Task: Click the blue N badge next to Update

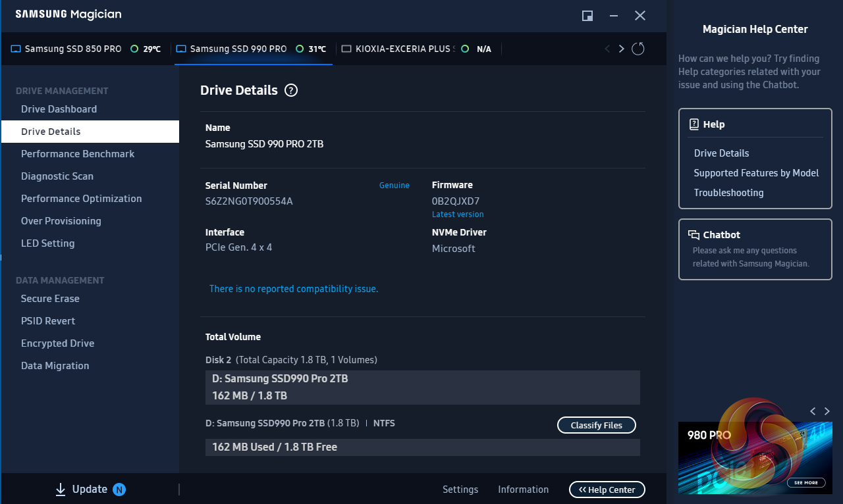Action: [119, 489]
